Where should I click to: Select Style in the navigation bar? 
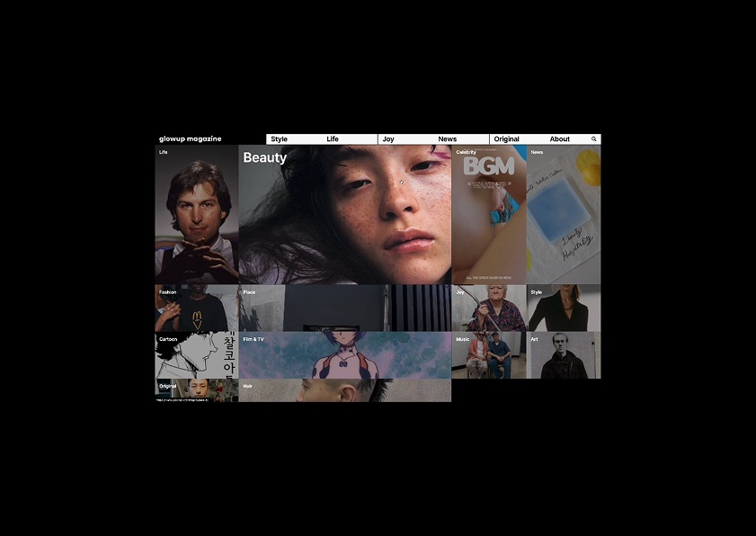point(280,139)
